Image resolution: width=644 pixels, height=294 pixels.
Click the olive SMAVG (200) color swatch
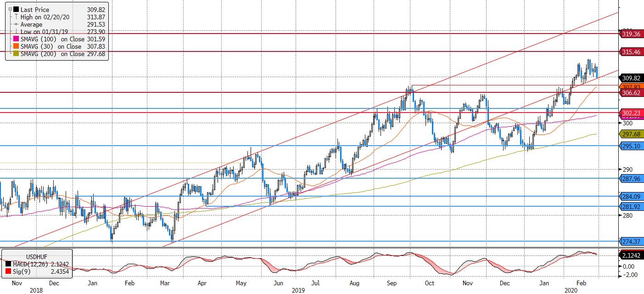pos(16,54)
